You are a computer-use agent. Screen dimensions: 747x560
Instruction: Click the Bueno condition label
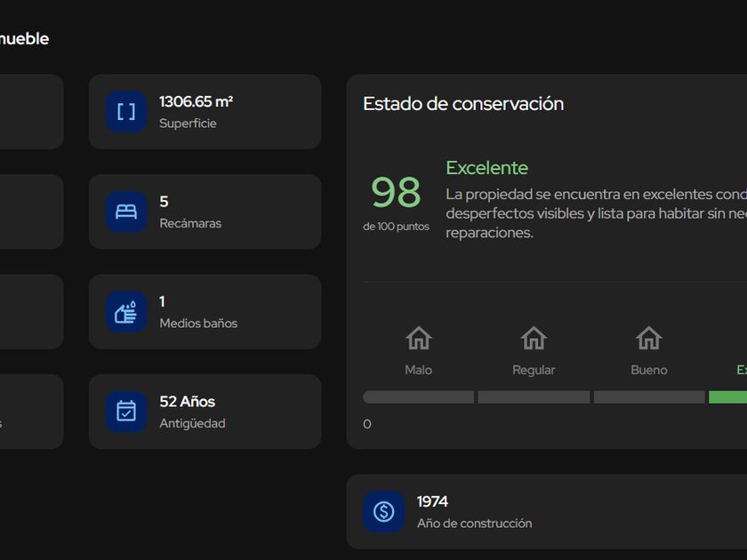click(x=649, y=370)
